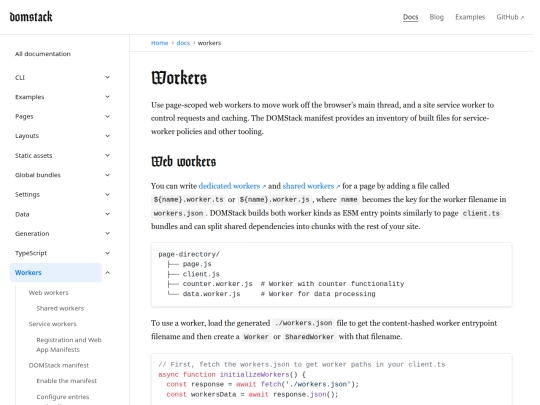This screenshot has width=540, height=405.
Task: Click the client.ts inline code in the Web workers paragraph
Action: [481, 213]
